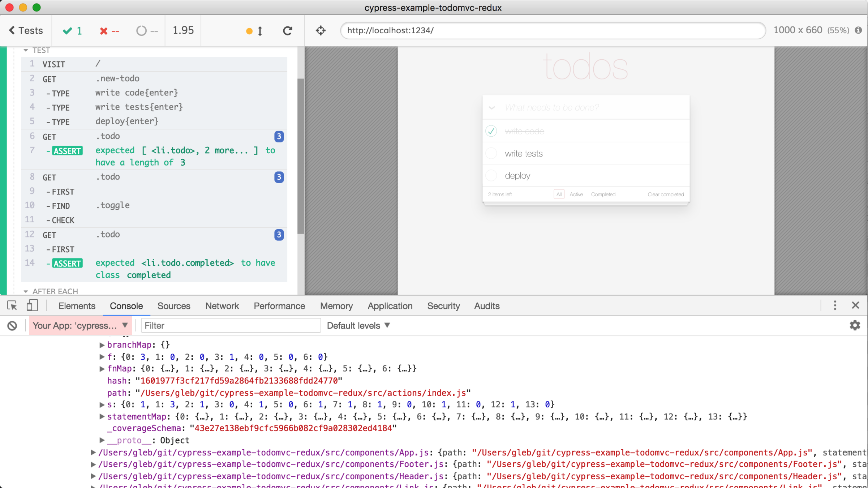Click the inspect element cursor icon

[x=12, y=306]
